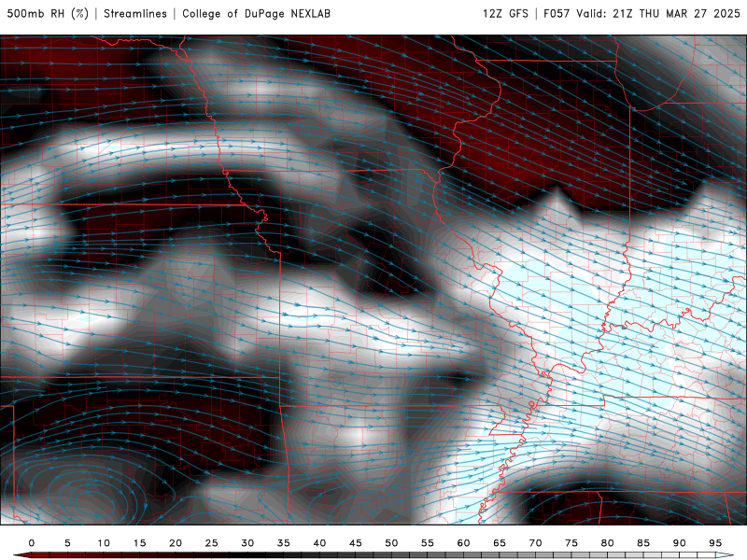Click the "Streamlines" label in the header

click(135, 13)
